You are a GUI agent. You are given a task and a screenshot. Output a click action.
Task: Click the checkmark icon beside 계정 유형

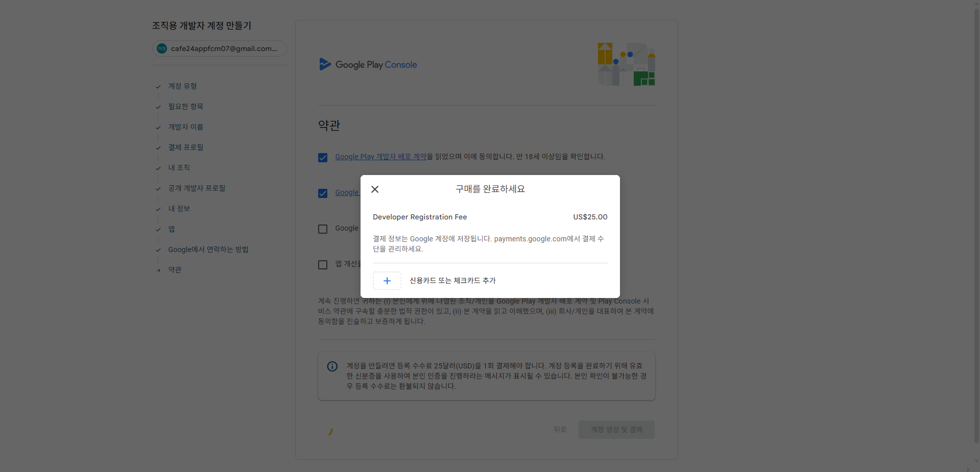[x=158, y=87]
